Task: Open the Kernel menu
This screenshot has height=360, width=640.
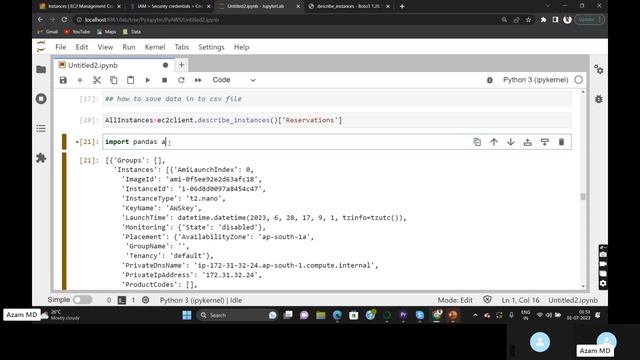Action: pyautogui.click(x=155, y=47)
